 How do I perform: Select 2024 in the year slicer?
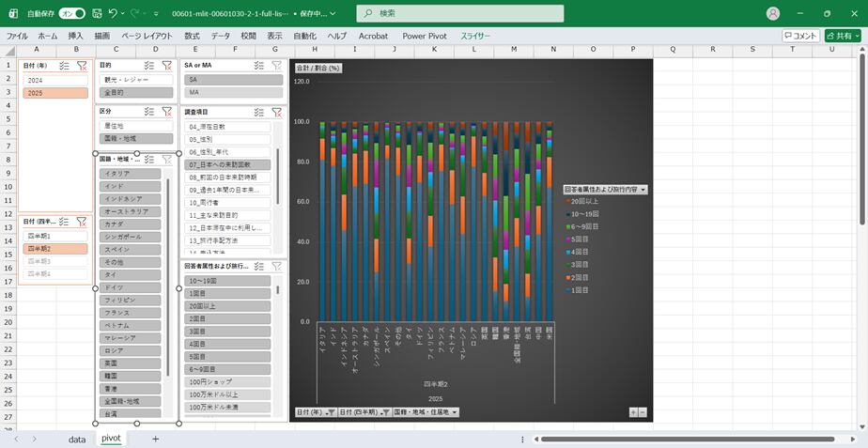[55, 80]
